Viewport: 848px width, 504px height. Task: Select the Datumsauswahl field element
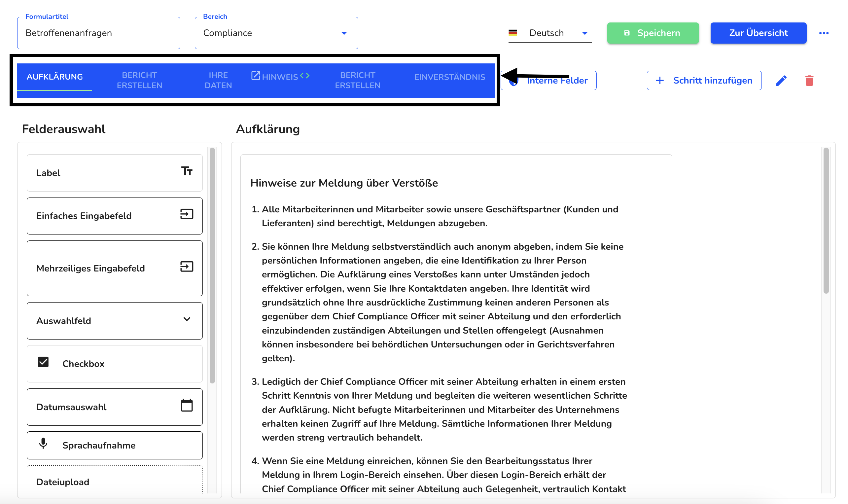coord(115,407)
